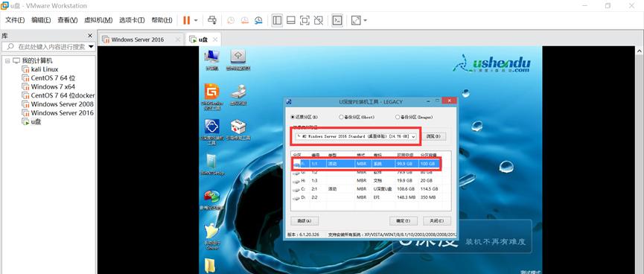Click the 关闭(C) button
This screenshot has height=274, width=644.
point(436,220)
